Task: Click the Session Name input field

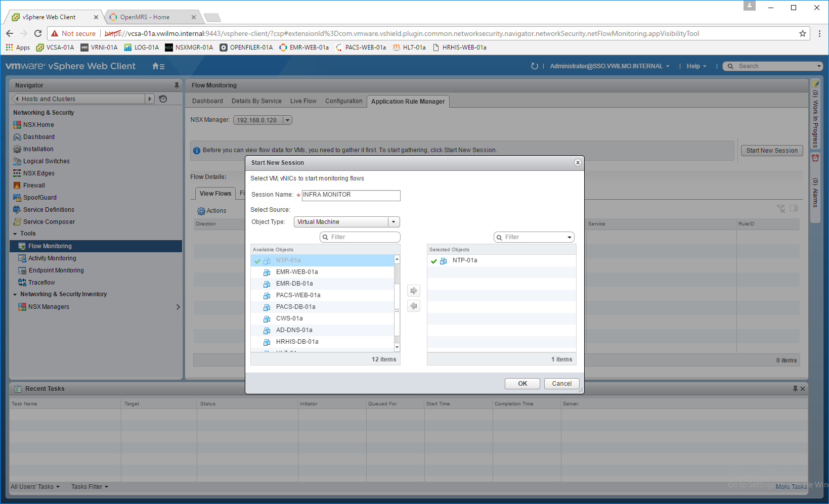Action: pos(351,195)
